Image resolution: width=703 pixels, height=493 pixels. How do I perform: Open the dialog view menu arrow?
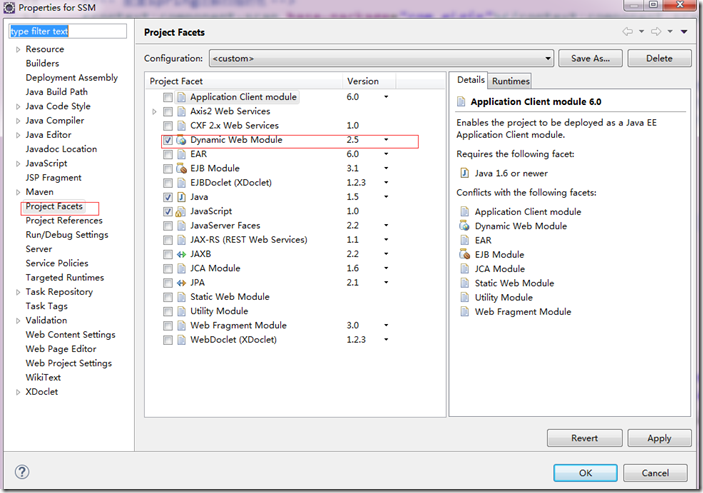tap(684, 32)
